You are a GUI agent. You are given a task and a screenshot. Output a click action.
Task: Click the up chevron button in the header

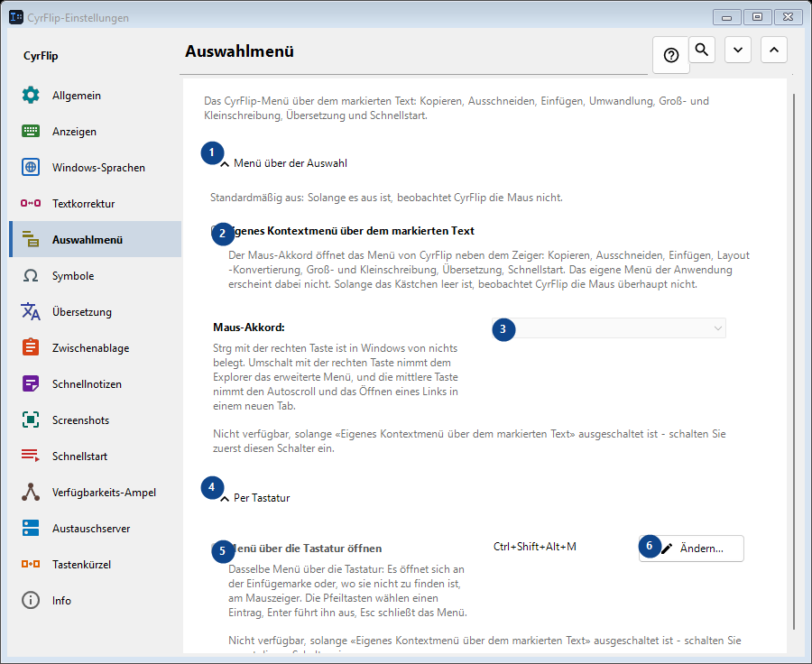pos(774,50)
